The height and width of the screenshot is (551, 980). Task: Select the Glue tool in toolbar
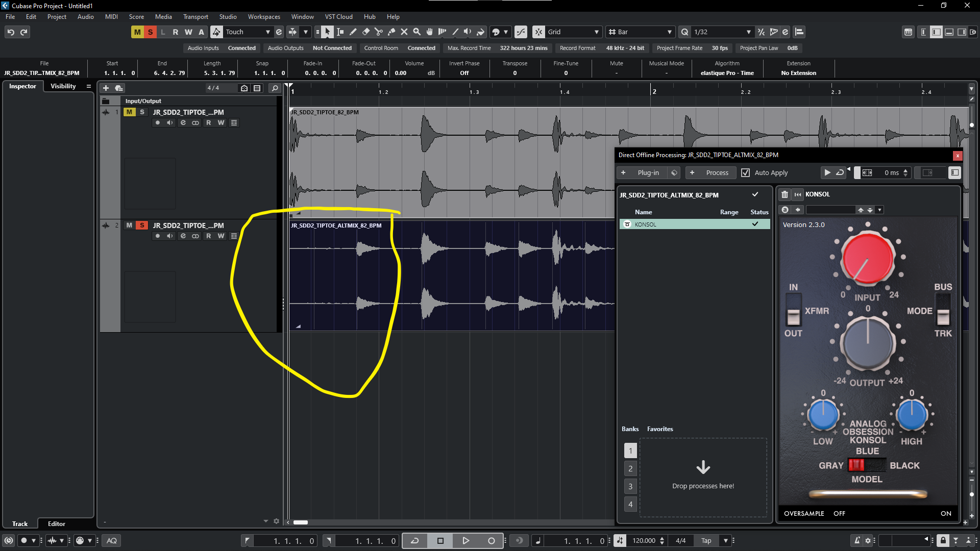point(391,32)
